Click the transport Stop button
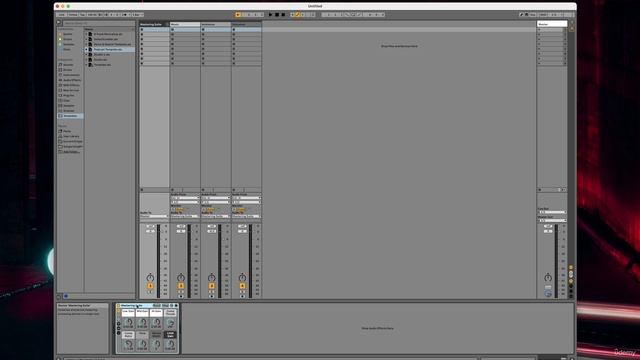 coord(277,15)
